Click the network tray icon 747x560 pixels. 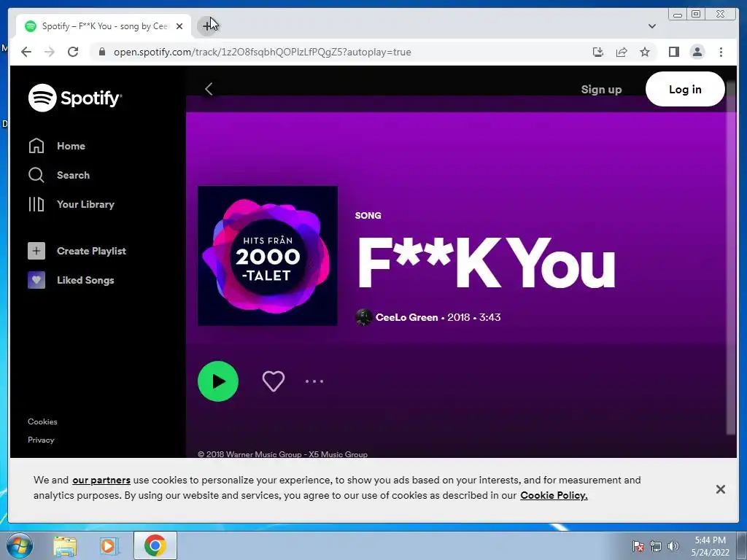coord(656,546)
